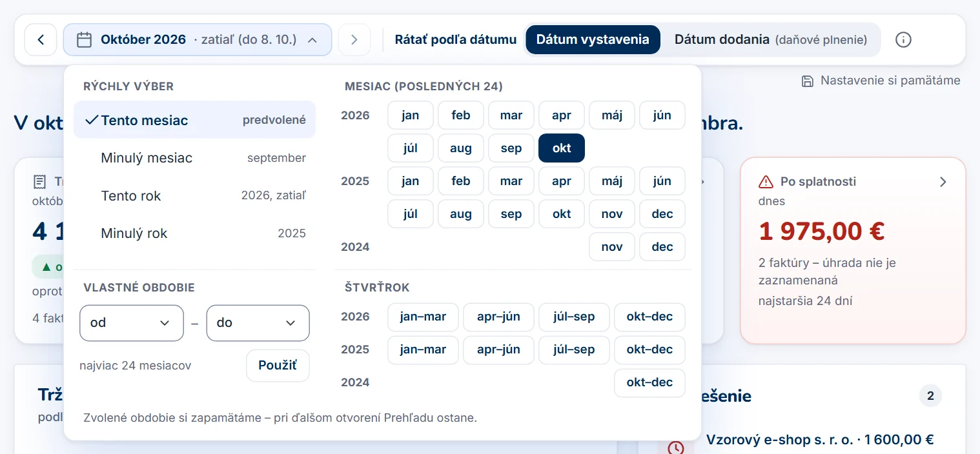The height and width of the screenshot is (454, 980).
Task: Open the info icon beside date toggle
Action: [x=903, y=40]
